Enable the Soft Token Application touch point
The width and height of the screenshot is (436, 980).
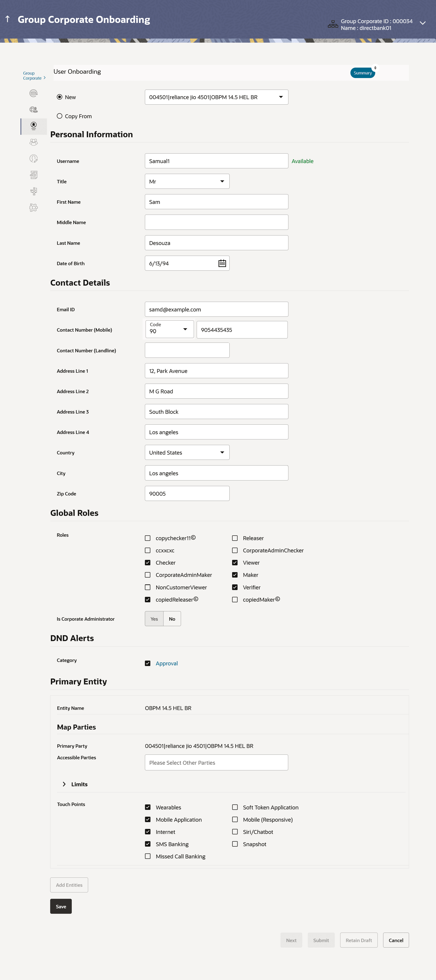[x=235, y=807]
